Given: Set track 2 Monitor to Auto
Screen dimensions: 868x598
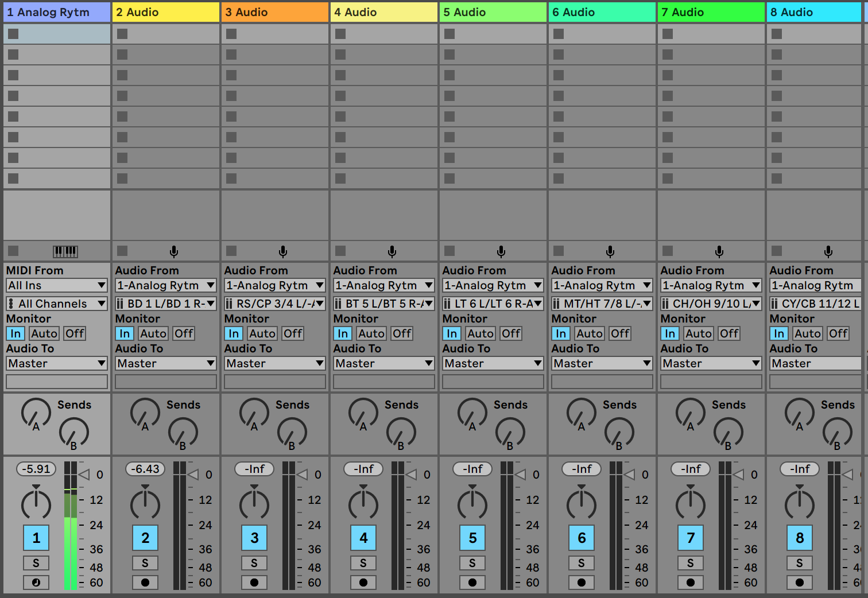Looking at the screenshot, I should coord(153,333).
